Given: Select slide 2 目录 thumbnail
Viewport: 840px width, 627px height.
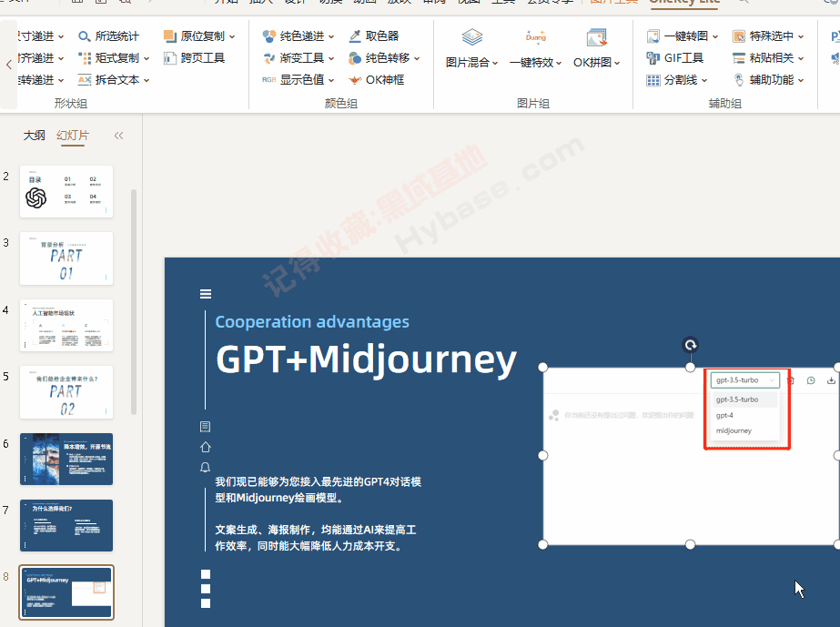Looking at the screenshot, I should [x=66, y=191].
